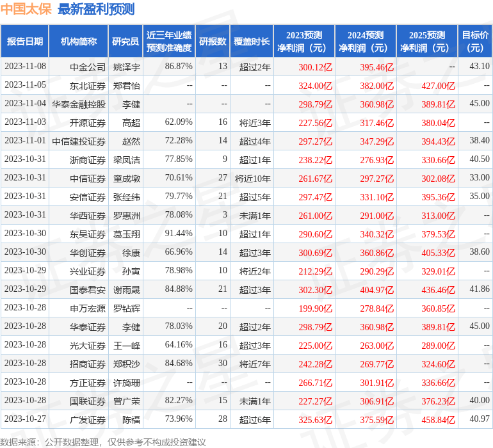Screen dimensions: 493x448
Task: Click researcher name 姚泽宇
Action: (126, 67)
